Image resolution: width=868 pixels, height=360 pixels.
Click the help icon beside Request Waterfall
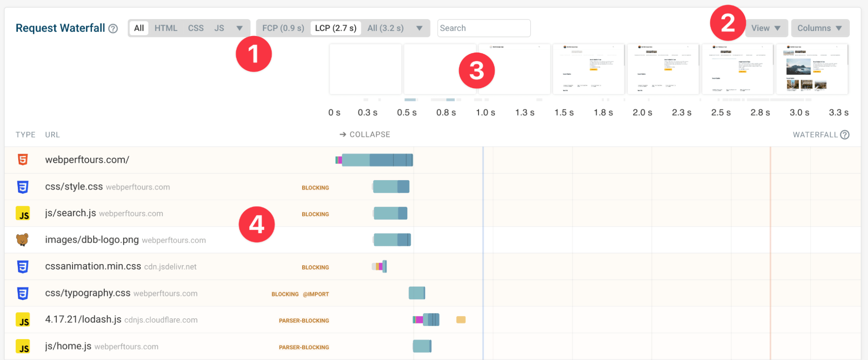(x=113, y=29)
